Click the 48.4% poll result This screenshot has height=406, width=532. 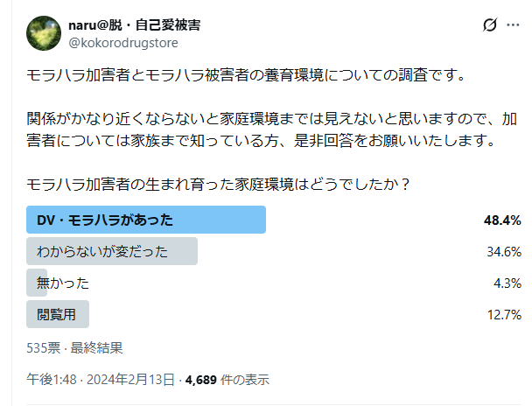click(x=502, y=220)
